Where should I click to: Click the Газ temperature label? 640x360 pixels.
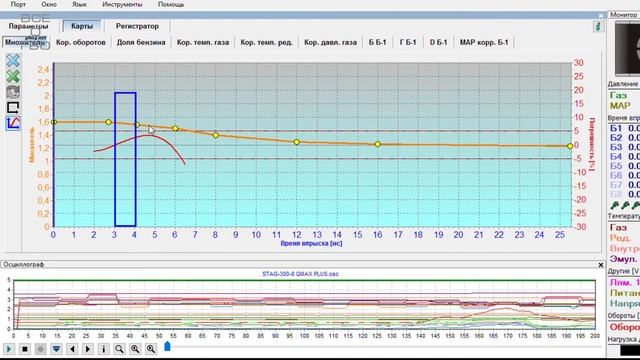tap(618, 227)
